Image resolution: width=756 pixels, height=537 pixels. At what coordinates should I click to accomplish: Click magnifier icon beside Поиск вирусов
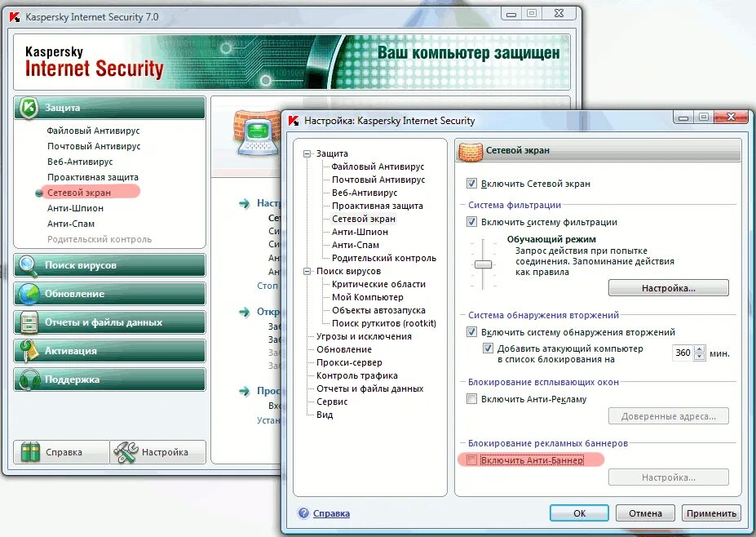(x=28, y=265)
